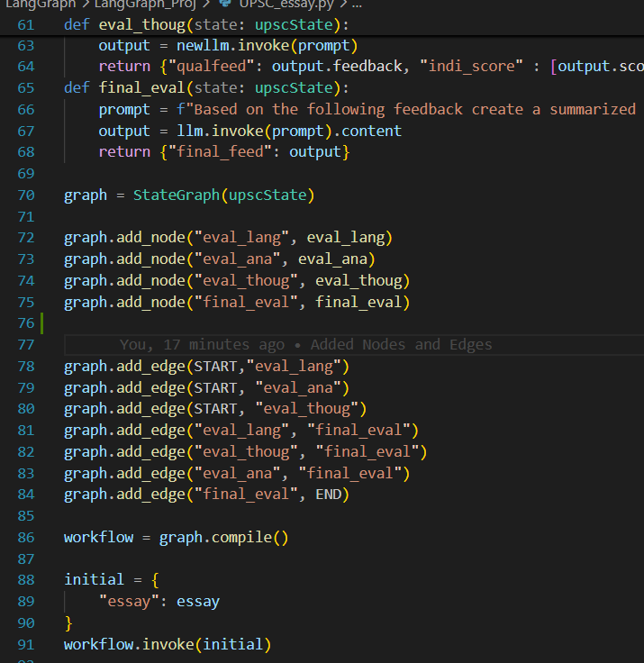Click 'START' on line 78
This screenshot has height=663, width=644.
click(x=215, y=366)
